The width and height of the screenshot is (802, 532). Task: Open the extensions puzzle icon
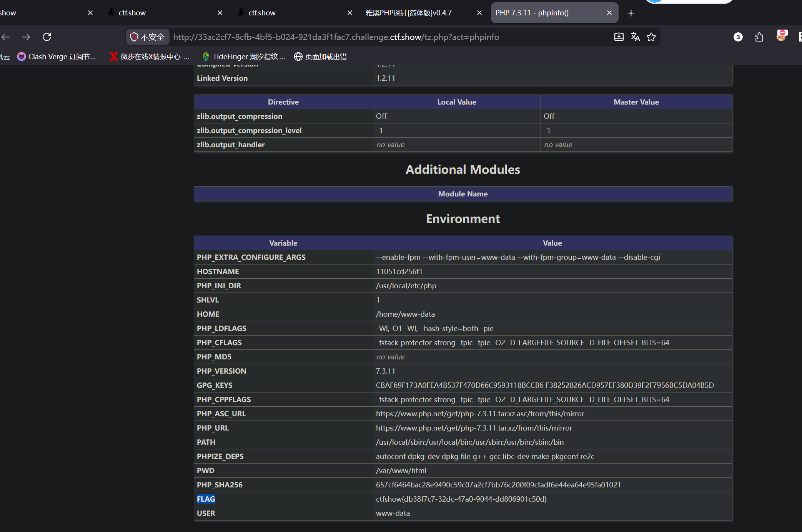click(759, 37)
